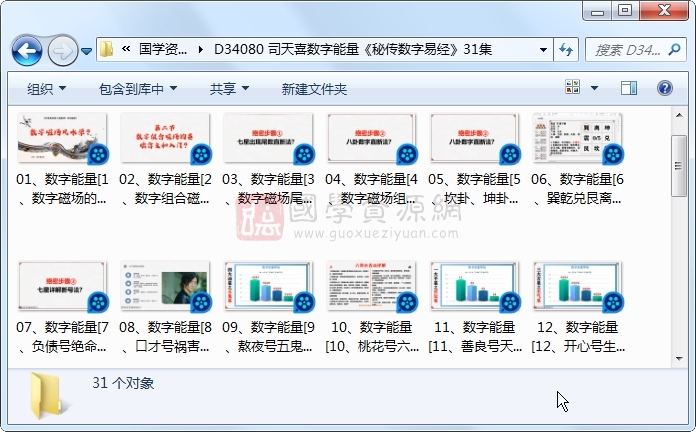Viewport: 696px width, 432px height.
Task: Maximize the Explorer window
Action: (x=625, y=11)
